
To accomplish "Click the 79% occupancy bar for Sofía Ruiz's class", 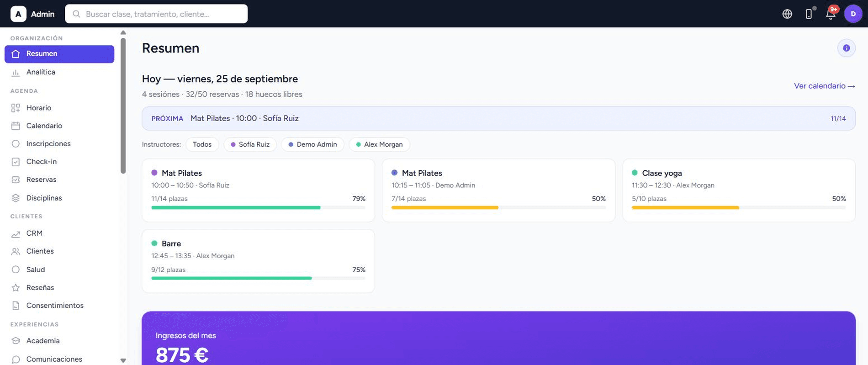I will tap(258, 208).
